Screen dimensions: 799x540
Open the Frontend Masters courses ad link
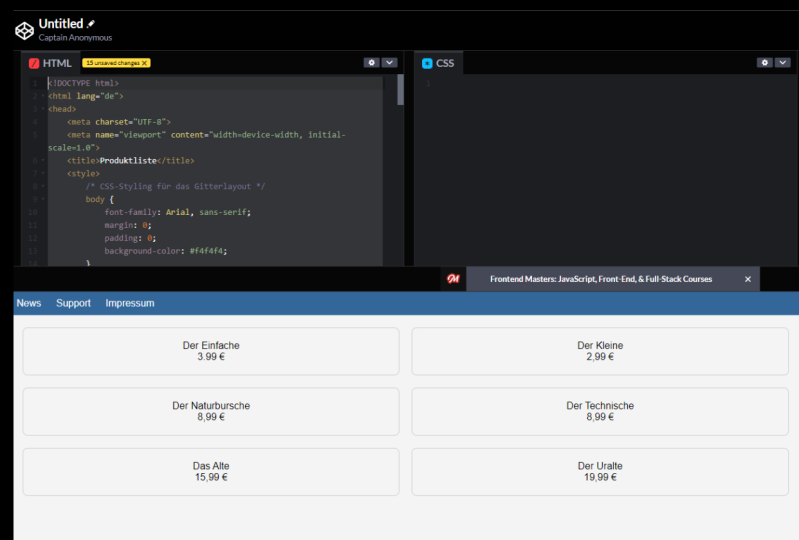(x=601, y=279)
